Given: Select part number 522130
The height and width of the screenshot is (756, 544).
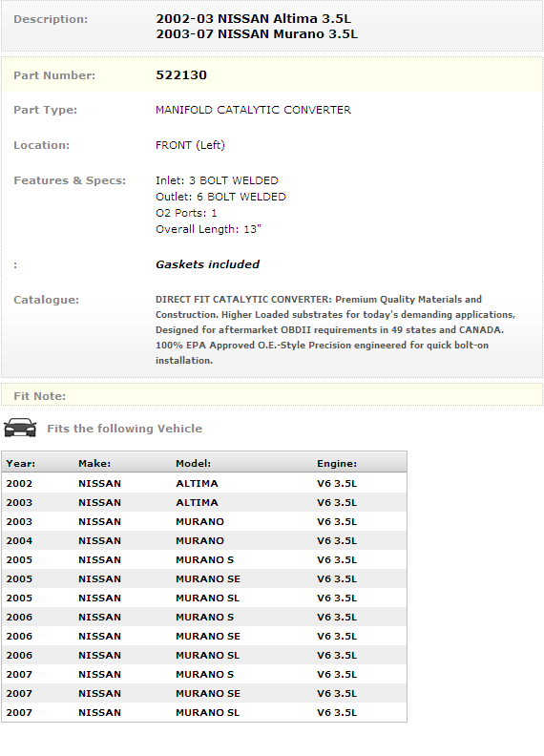Looking at the screenshot, I should tap(181, 75).
